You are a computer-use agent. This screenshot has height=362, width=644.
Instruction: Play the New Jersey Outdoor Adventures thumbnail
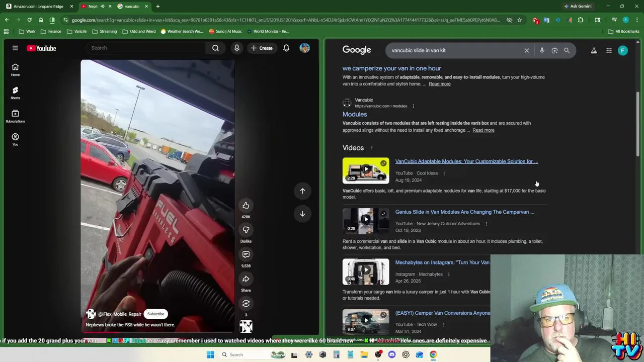[x=366, y=221]
